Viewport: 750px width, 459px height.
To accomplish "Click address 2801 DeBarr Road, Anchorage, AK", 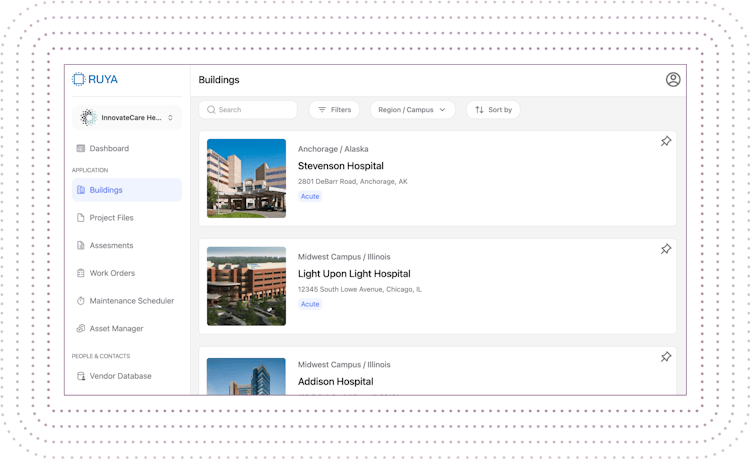I will click(353, 182).
